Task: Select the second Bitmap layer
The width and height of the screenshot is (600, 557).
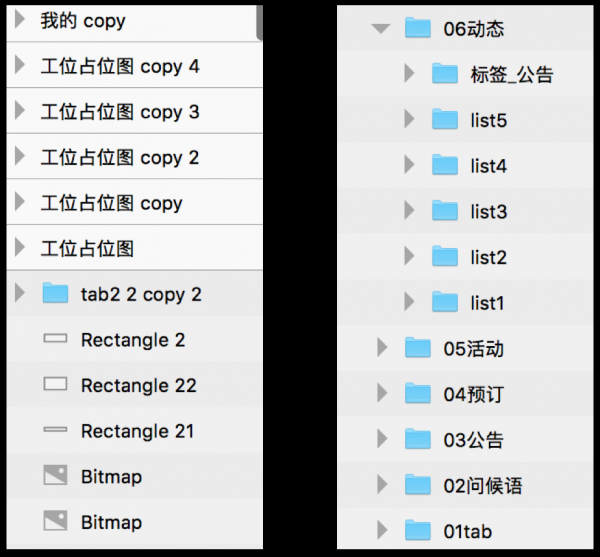Action: (x=111, y=522)
